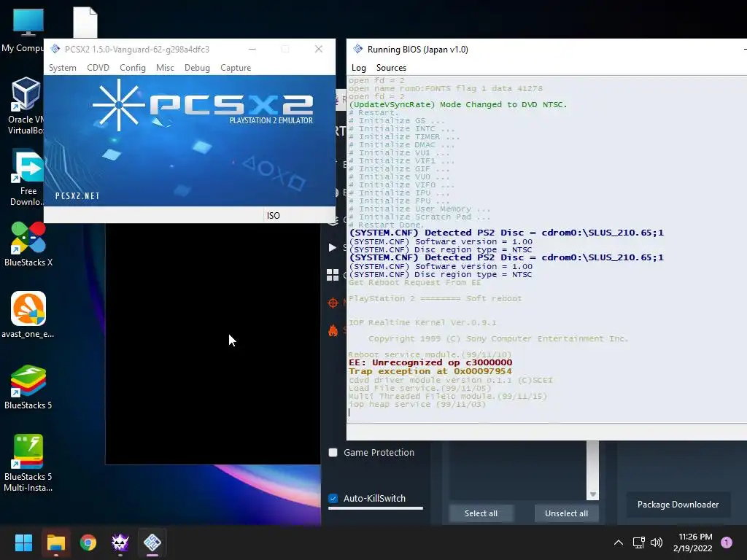747x560 pixels.
Task: Open the notification badge in taskbar
Action: point(727,542)
